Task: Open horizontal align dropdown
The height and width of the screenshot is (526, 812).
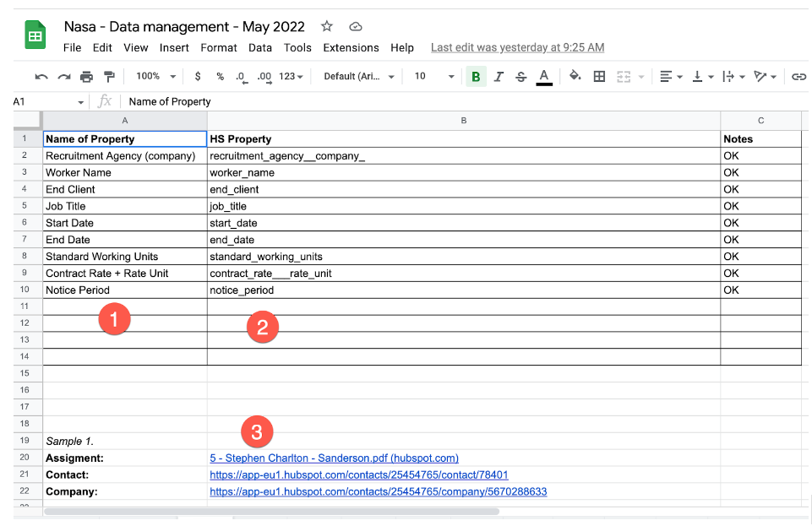Action: point(671,77)
